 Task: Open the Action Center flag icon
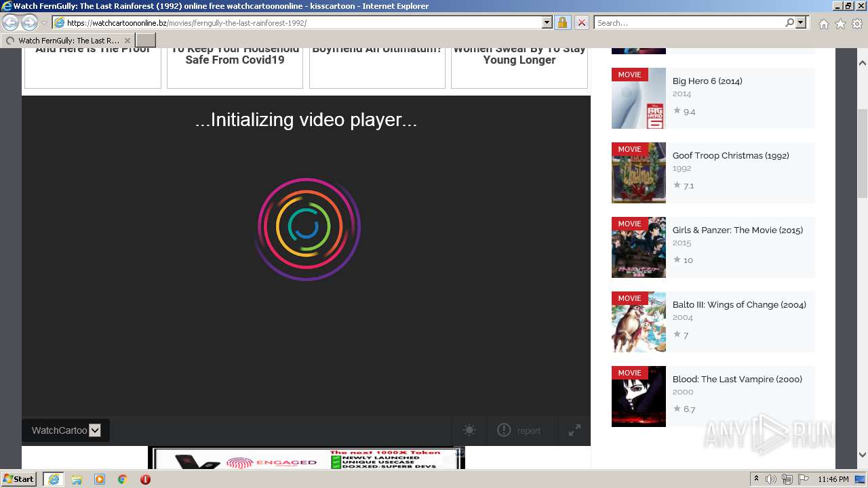(x=804, y=479)
